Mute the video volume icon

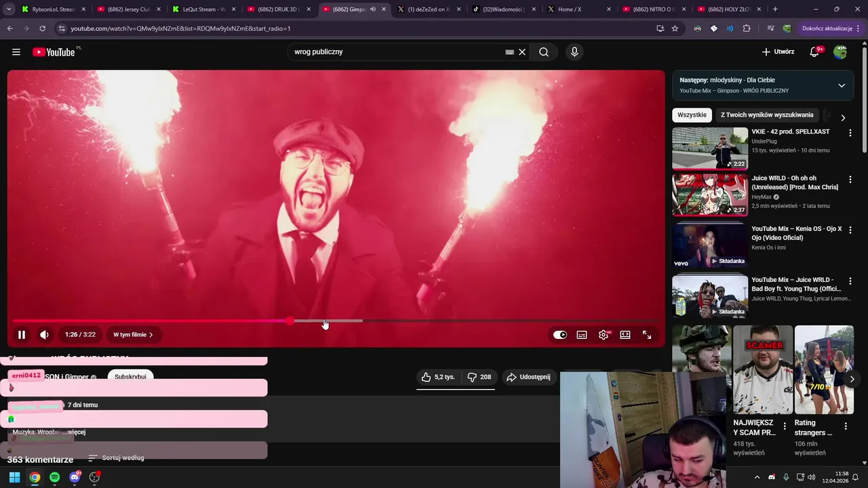click(x=44, y=335)
